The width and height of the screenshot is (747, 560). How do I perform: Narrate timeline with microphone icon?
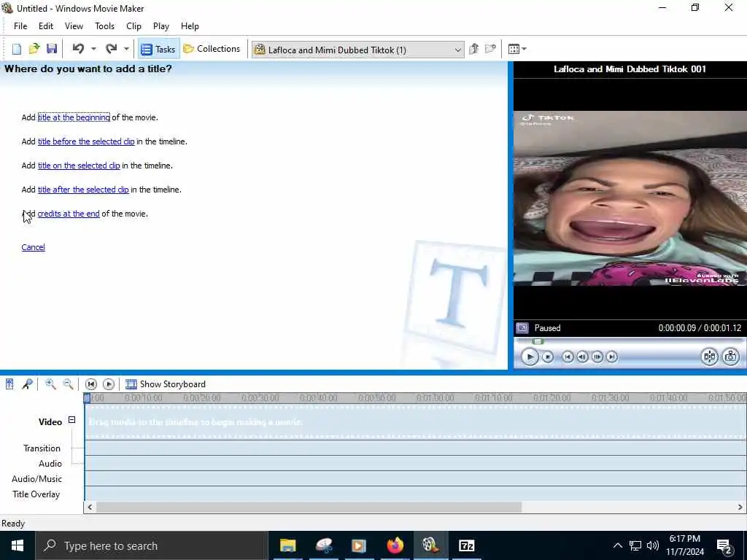[27, 384]
